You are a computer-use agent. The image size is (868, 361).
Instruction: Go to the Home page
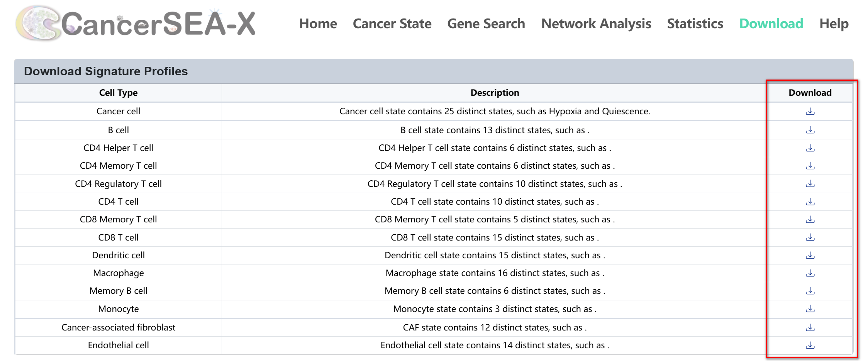pyautogui.click(x=318, y=24)
